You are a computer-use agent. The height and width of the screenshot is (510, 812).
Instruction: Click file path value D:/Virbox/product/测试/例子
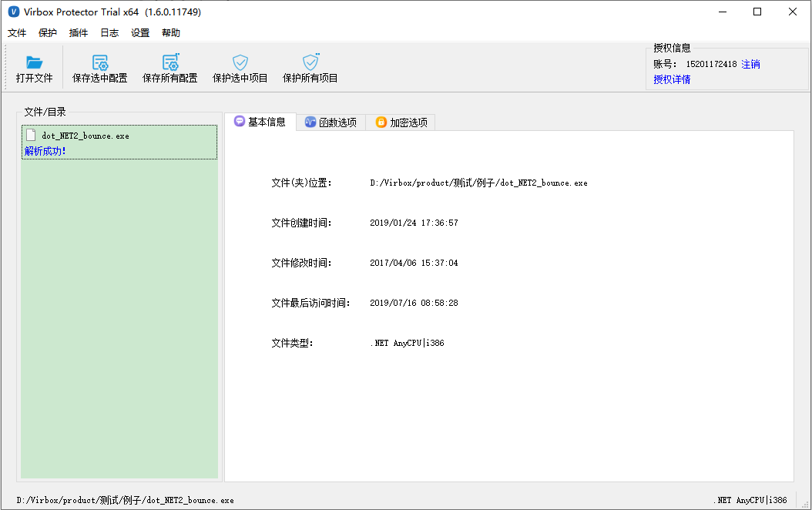point(478,183)
